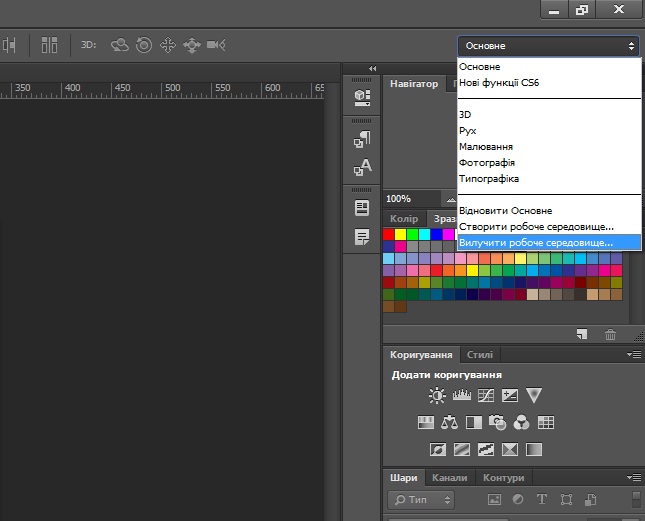The width and height of the screenshot is (645, 521).
Task: Click the Navigator zoom out mountains icon
Action: [451, 199]
